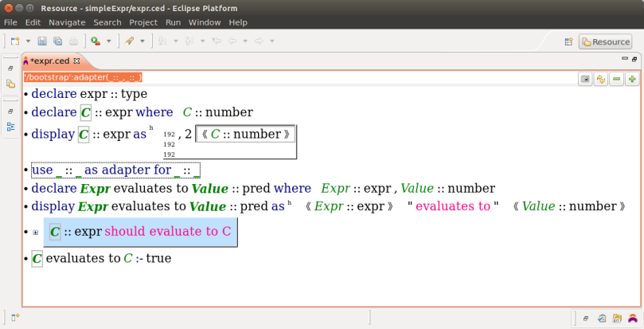This screenshot has width=644, height=329.
Task: Open the Navigate menu
Action: [x=67, y=22]
